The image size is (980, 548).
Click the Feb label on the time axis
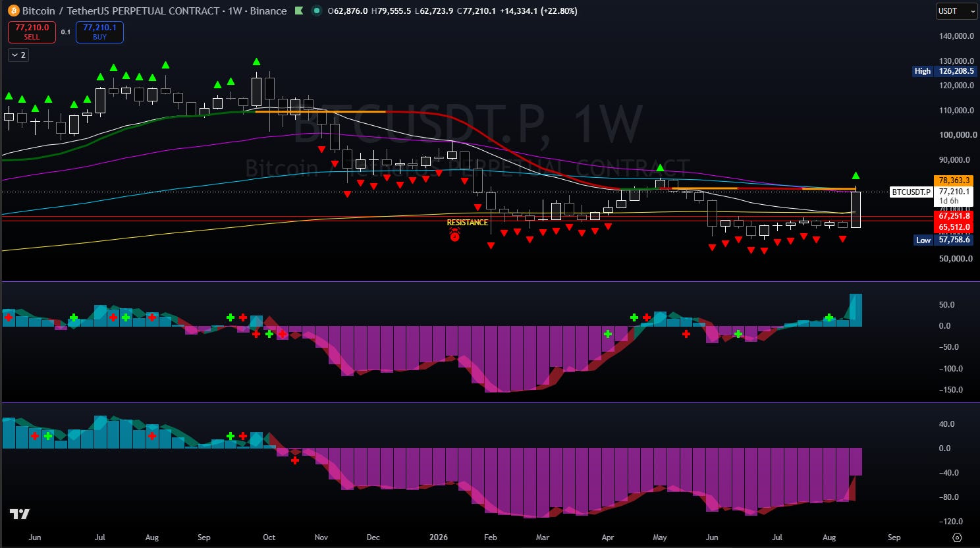(491, 537)
